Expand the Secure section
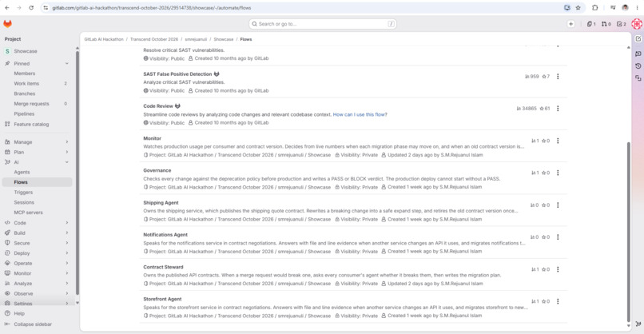This screenshot has width=644, height=334. coord(67,243)
